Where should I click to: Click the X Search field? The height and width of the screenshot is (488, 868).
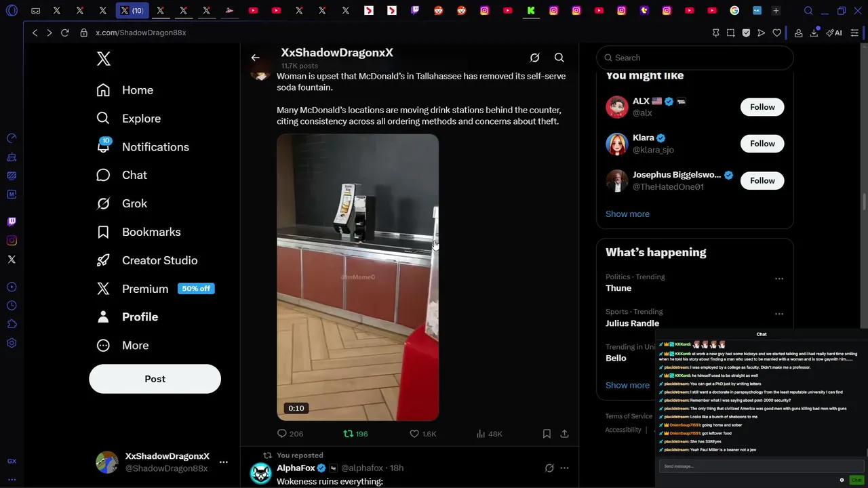pyautogui.click(x=694, y=58)
